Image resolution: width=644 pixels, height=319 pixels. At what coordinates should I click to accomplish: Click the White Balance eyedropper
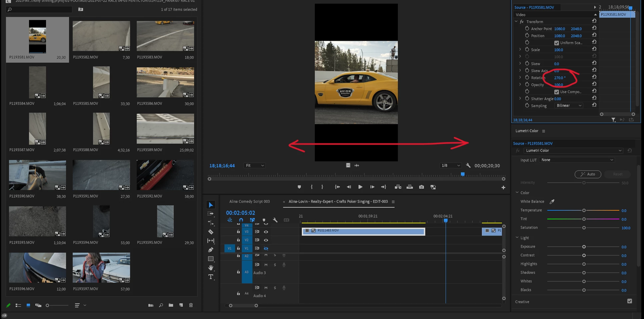pos(552,202)
